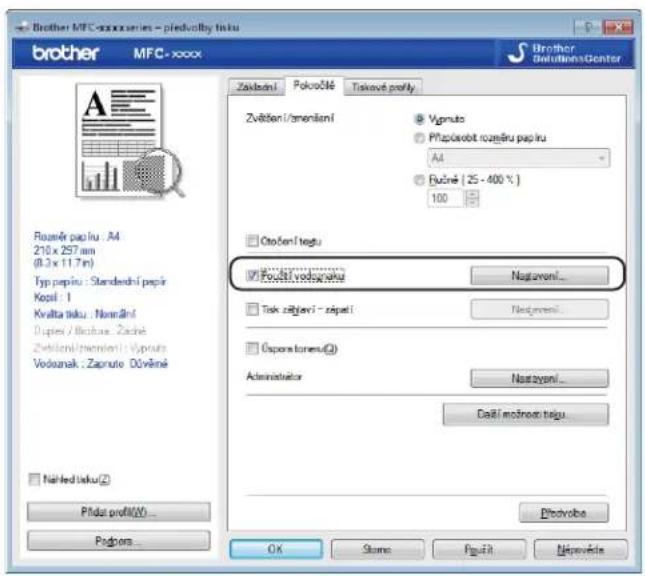Decrease scaling value with the down arrow
Image resolution: width=645 pixels, height=576 pixels.
pos(472,202)
